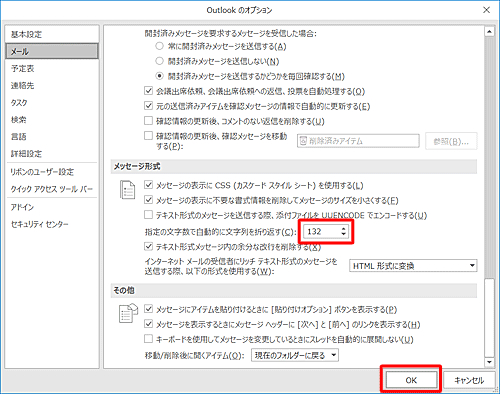Select the メール category
The width and height of the screenshot is (502, 394).
[x=52, y=51]
